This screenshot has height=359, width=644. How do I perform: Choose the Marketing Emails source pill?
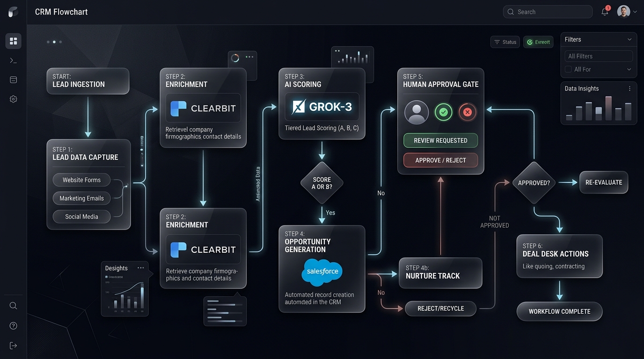(x=81, y=198)
